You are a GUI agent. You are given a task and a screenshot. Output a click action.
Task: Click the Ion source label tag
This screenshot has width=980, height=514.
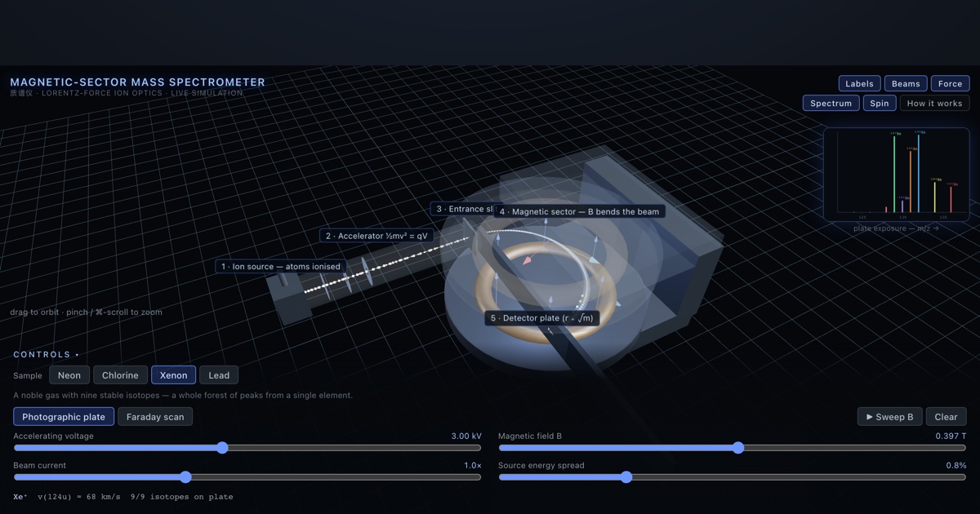(281, 267)
